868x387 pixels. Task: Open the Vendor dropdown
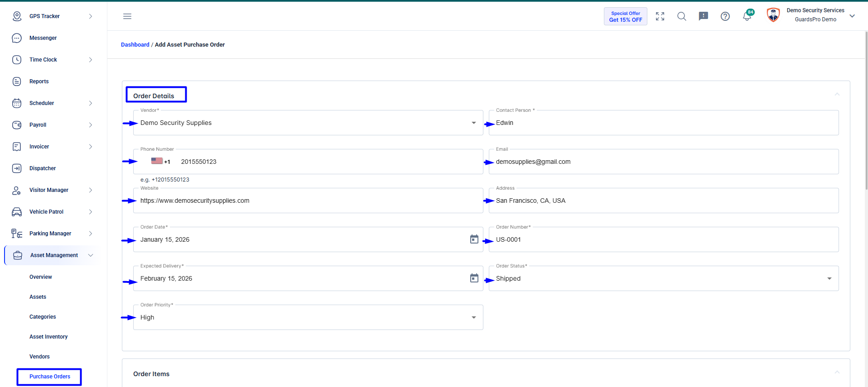308,123
